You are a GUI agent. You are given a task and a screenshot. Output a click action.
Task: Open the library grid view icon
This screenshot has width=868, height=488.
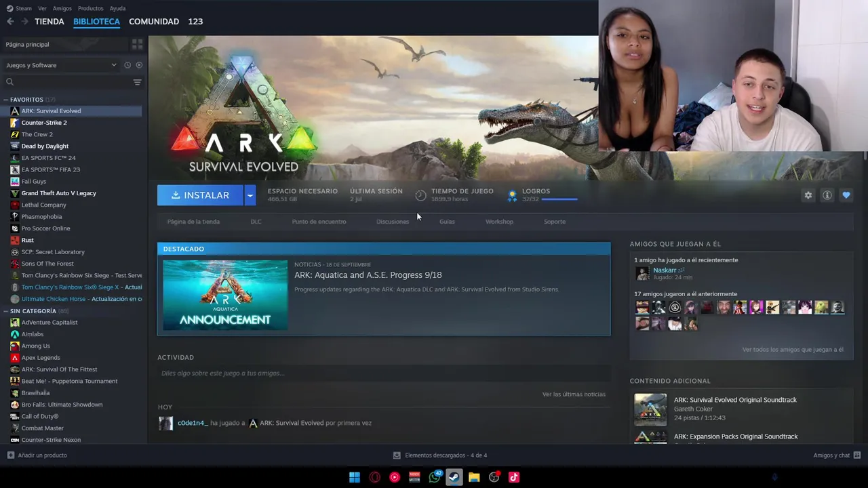[137, 45]
